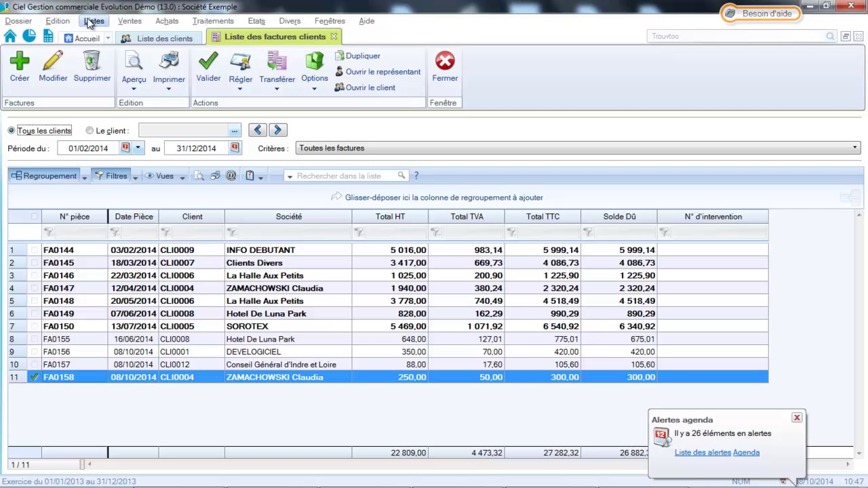Screen dimensions: 868x488
Task: Click the red Fermer icon
Action: [445, 62]
